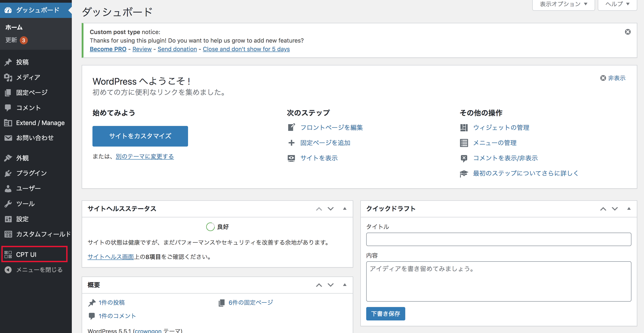Click the 内容 draft textarea
Screen dimensions: 644x333
coord(499,282)
